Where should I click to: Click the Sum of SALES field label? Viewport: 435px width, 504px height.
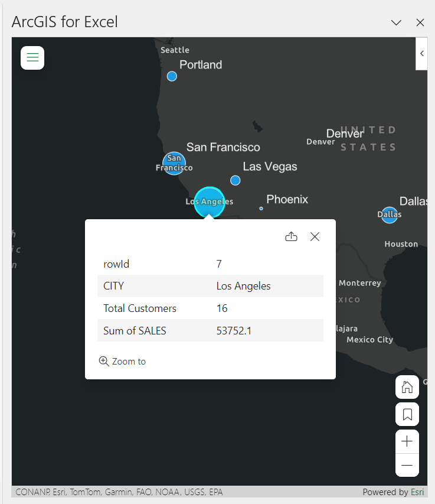click(x=135, y=331)
